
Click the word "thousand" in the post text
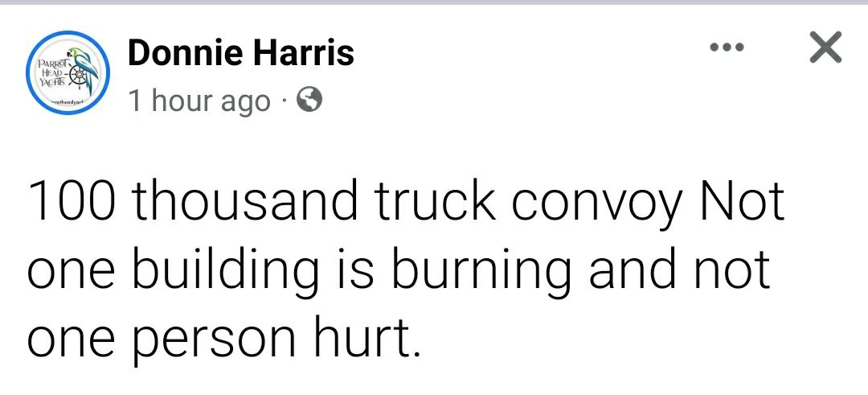[245, 200]
